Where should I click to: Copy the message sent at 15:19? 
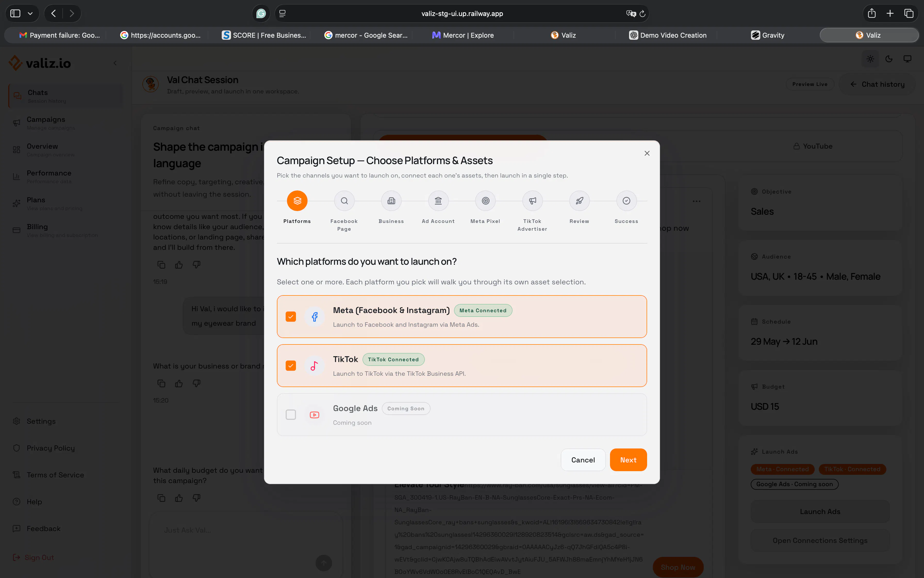161,264
